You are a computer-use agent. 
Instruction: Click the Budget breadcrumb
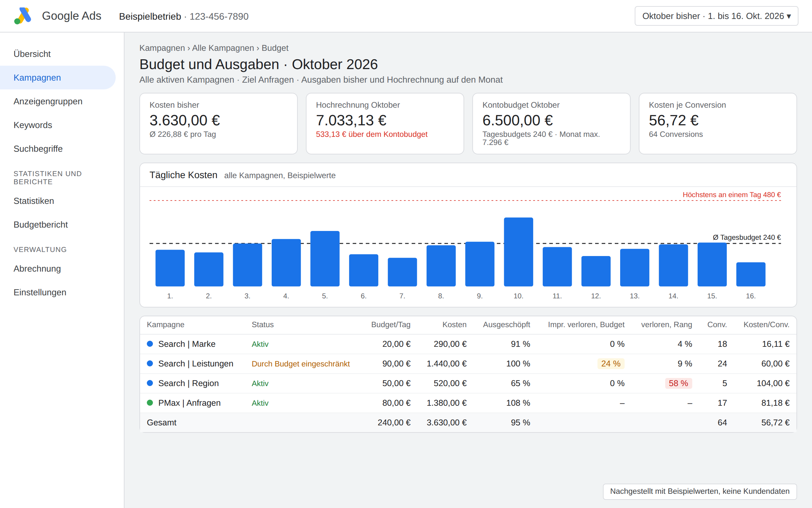tap(275, 48)
